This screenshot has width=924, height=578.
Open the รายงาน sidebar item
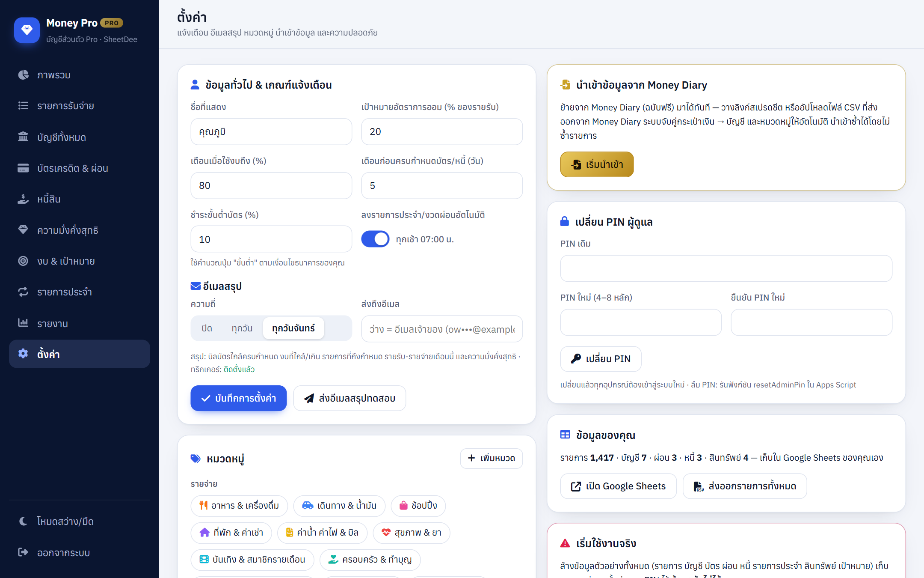(80, 323)
